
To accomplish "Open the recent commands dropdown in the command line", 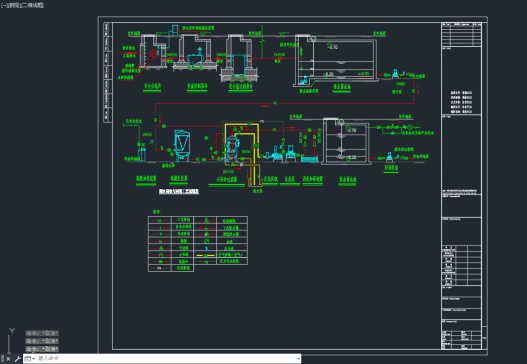I will (x=29, y=359).
